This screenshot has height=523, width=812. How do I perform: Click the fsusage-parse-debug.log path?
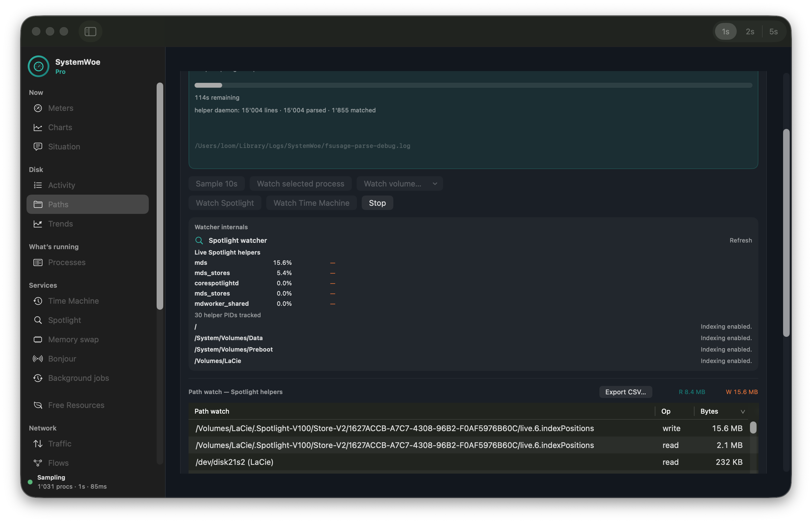coord(302,146)
